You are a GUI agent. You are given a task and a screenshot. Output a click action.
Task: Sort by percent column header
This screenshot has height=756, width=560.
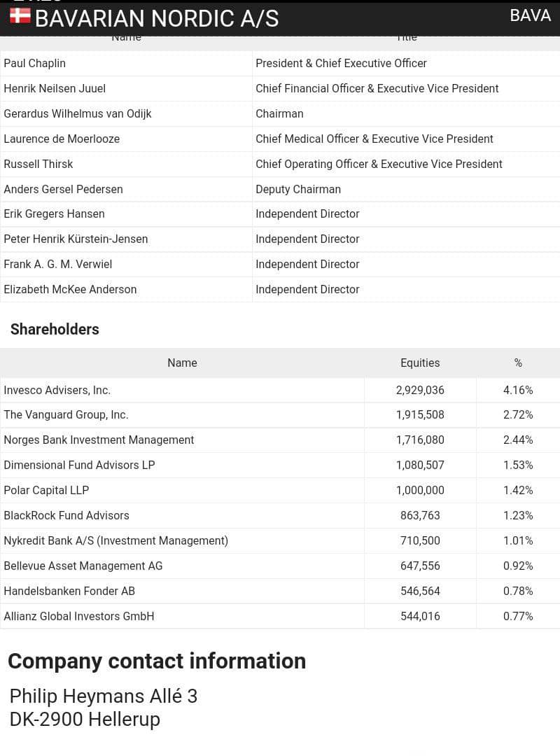[x=518, y=363]
